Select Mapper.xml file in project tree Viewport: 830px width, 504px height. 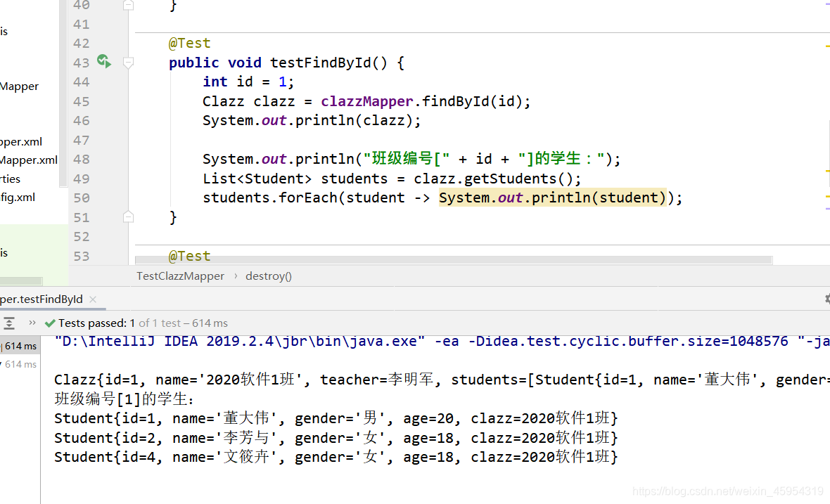29,160
